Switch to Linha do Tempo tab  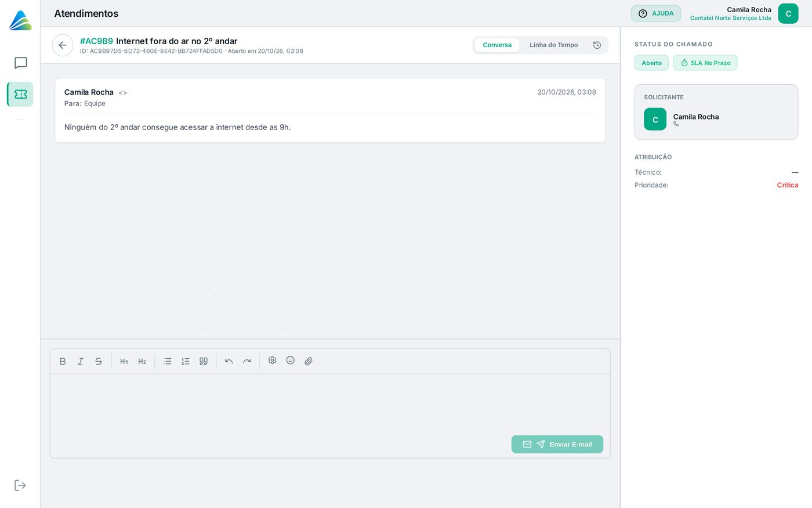pyautogui.click(x=554, y=45)
